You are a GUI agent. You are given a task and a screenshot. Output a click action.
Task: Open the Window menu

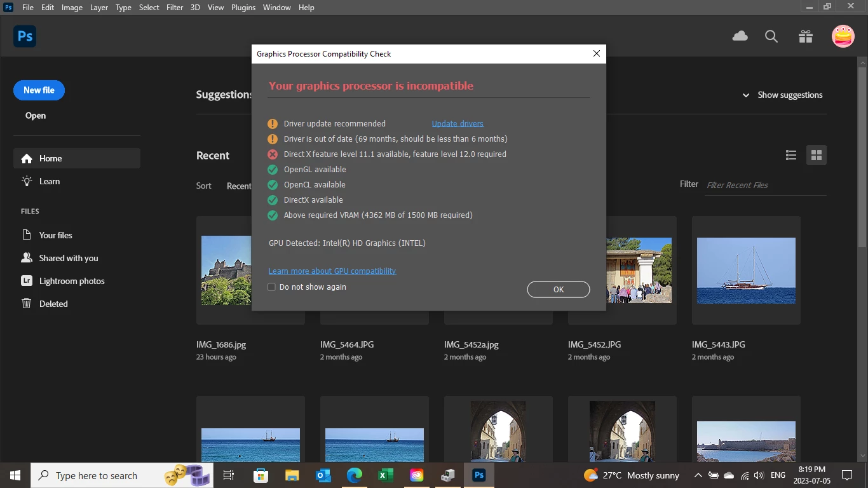(276, 8)
